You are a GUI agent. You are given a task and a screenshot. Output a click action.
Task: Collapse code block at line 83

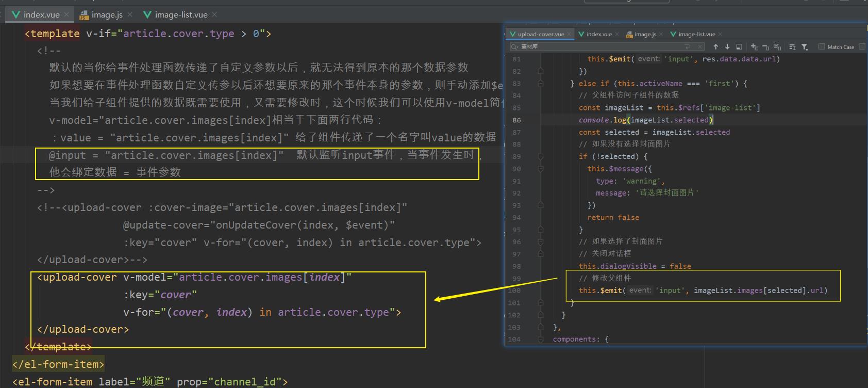click(x=541, y=84)
